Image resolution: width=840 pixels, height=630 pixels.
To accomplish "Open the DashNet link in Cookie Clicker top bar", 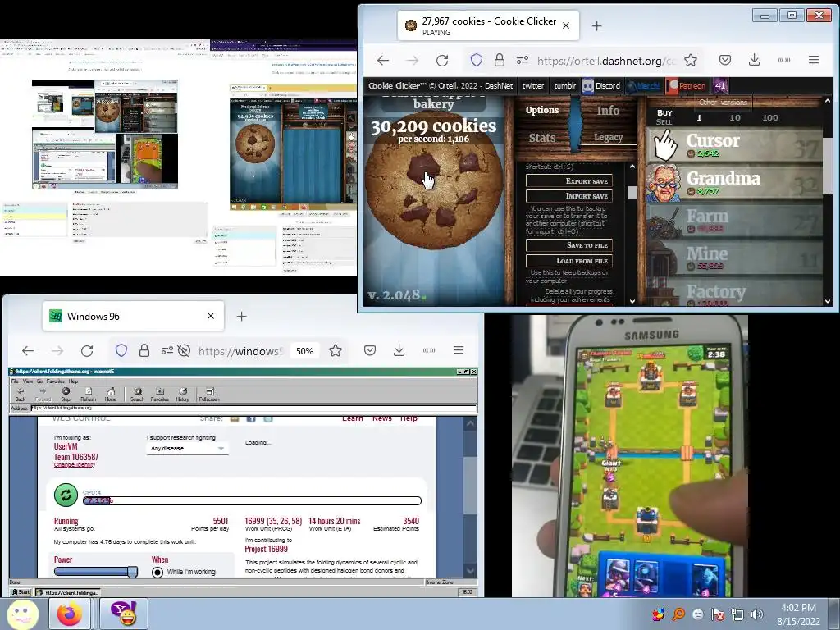I will [x=498, y=85].
